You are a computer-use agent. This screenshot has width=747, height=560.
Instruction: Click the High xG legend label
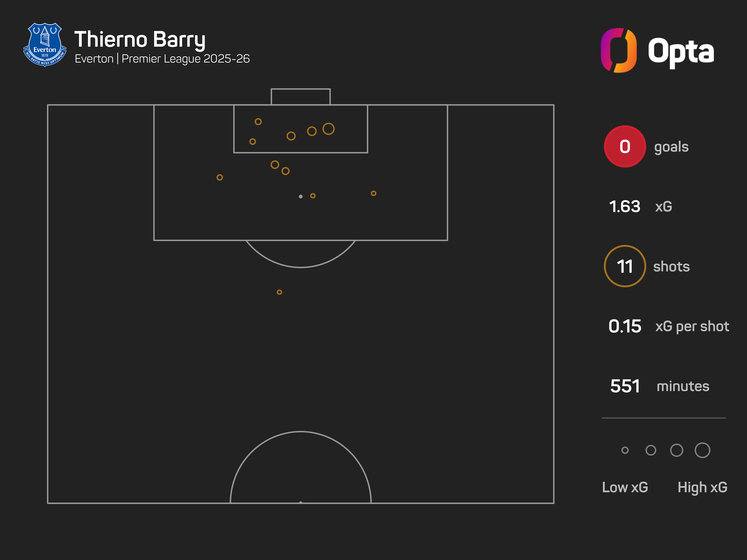coord(702,487)
